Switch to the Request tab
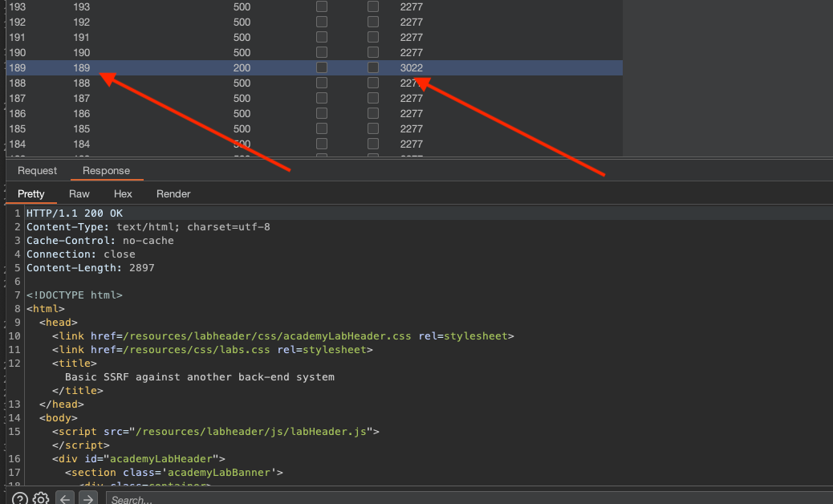 [x=38, y=171]
